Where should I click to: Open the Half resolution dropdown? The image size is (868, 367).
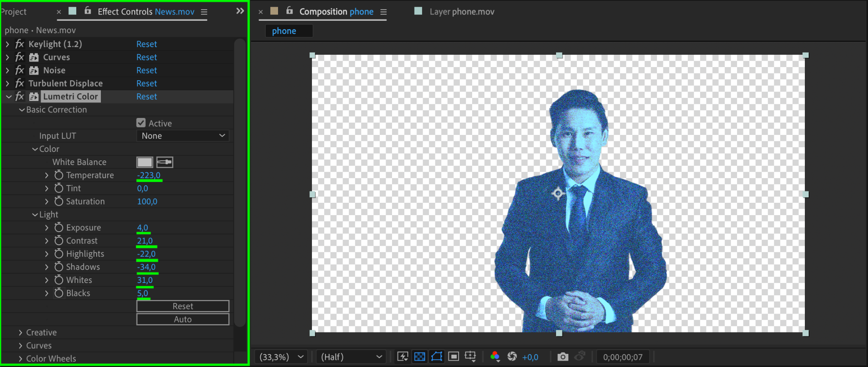click(x=351, y=357)
